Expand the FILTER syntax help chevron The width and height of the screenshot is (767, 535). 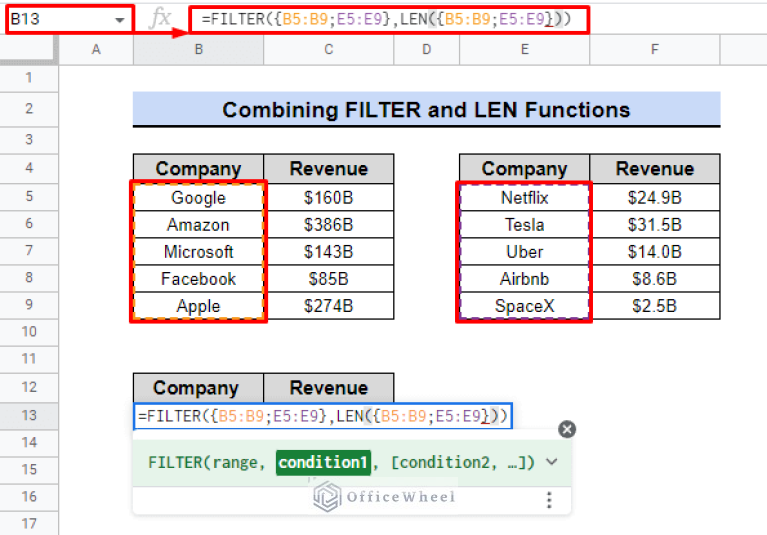click(x=552, y=462)
